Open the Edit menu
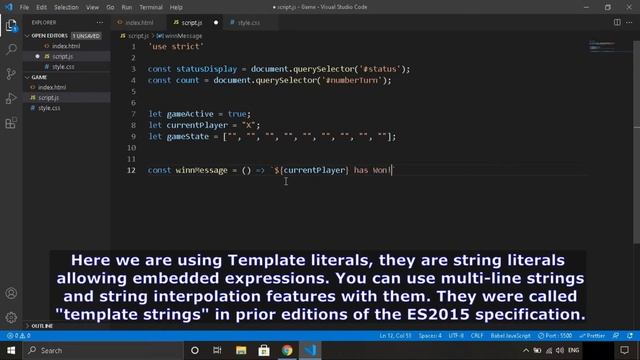This screenshot has height=360, width=640. 41,7
